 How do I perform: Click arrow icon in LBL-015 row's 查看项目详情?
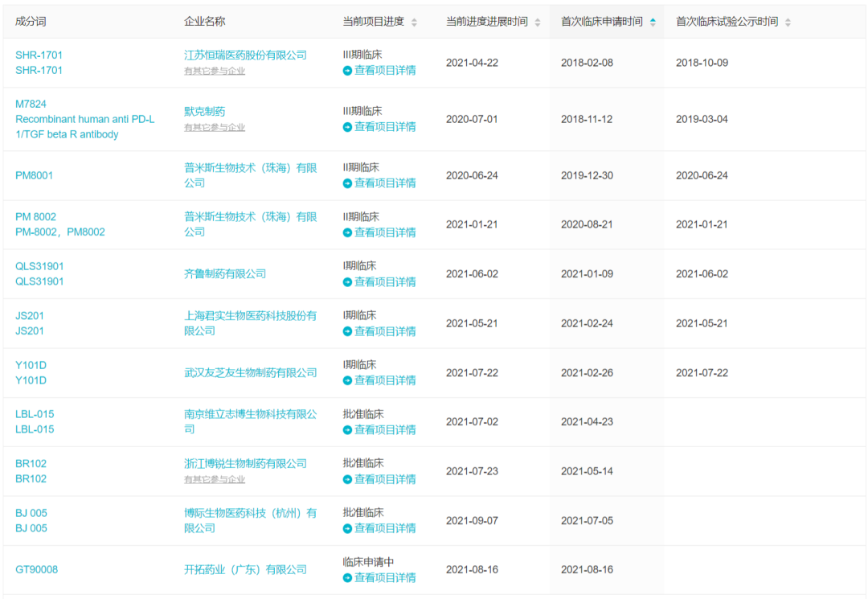tap(348, 430)
